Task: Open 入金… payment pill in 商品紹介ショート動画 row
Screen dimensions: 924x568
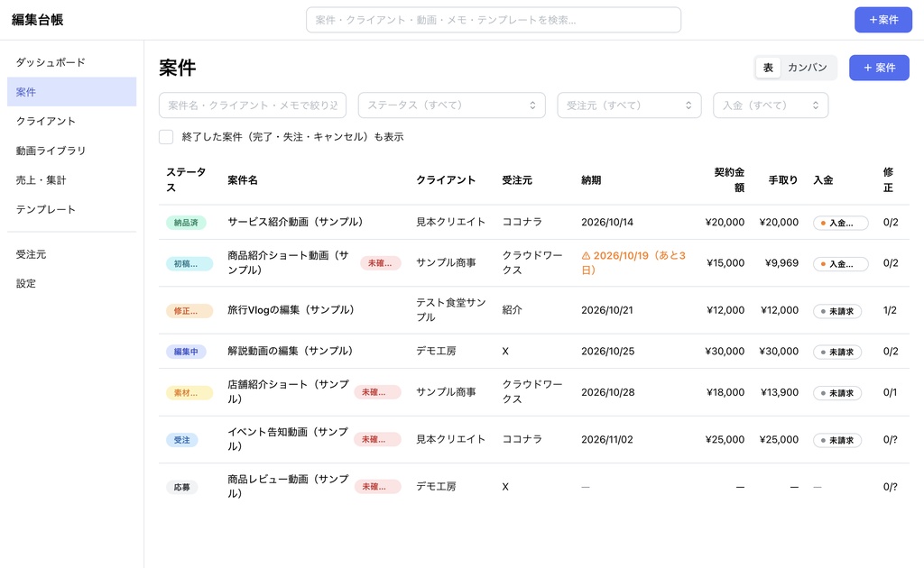Action: click(840, 264)
